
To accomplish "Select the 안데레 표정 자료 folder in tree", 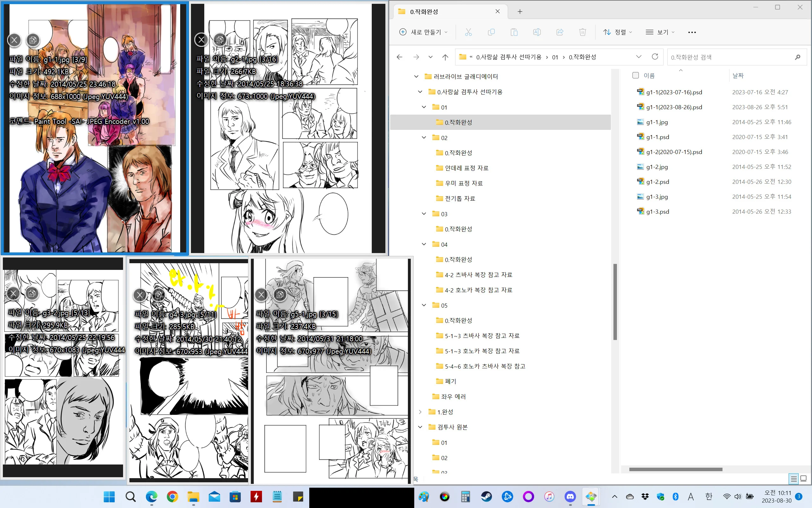I will tap(466, 168).
